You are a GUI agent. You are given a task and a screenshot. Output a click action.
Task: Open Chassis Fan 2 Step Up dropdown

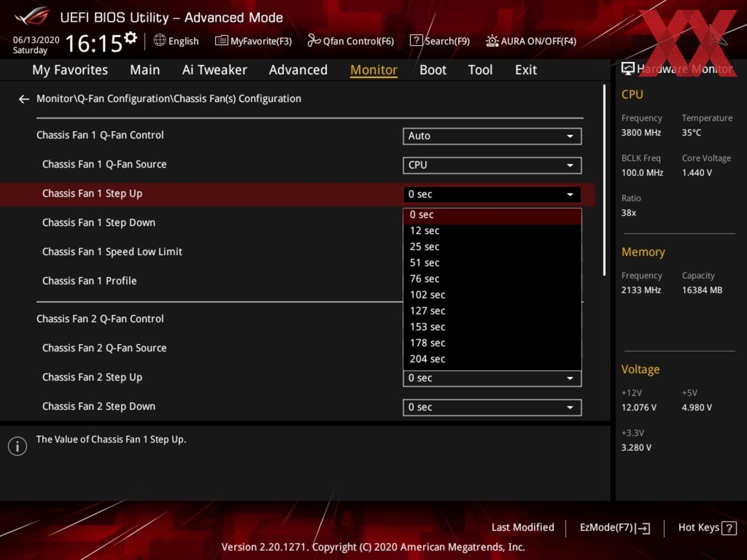click(x=492, y=378)
